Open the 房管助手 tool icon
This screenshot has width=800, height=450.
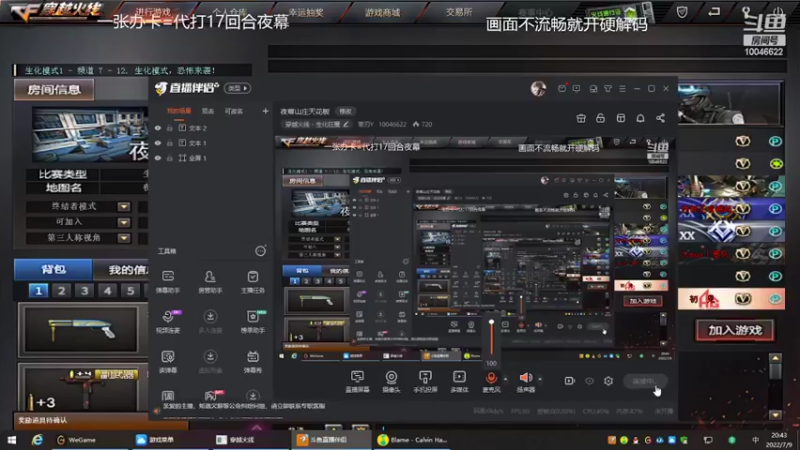[210, 281]
